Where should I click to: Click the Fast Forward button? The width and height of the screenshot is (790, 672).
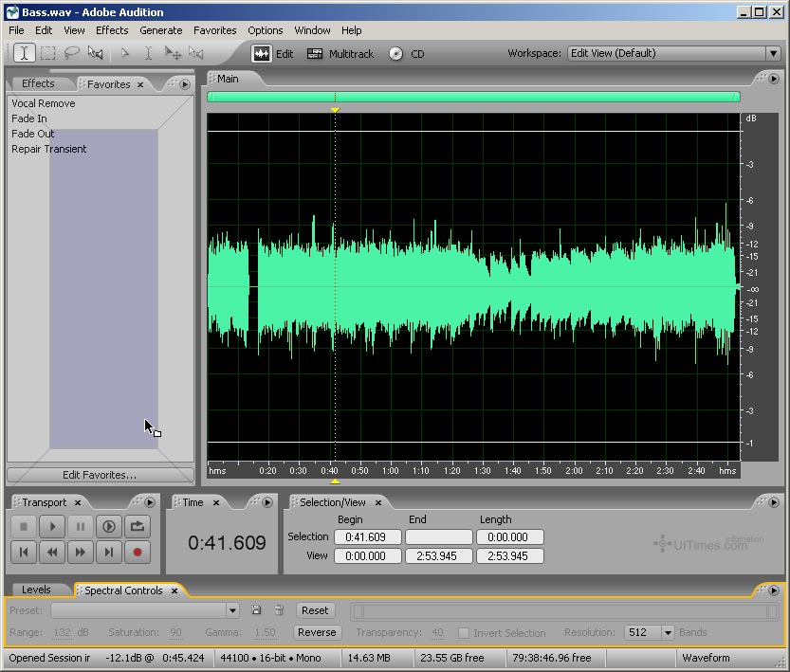(x=80, y=553)
